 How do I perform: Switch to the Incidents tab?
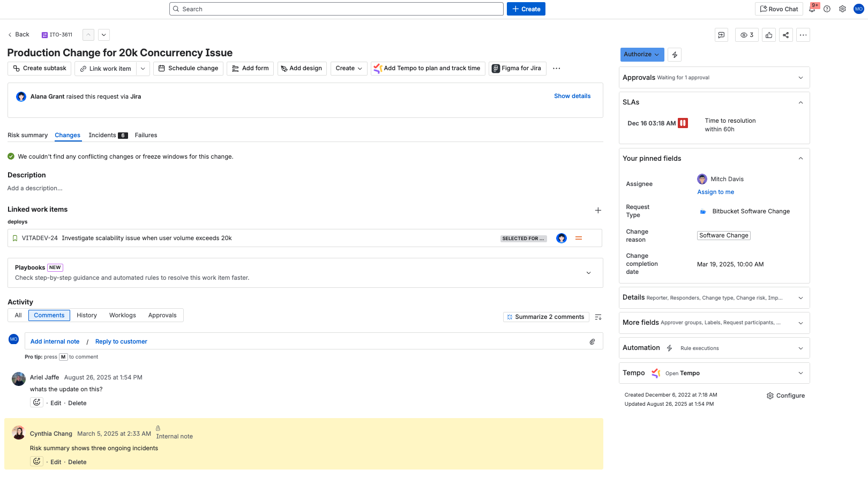tap(103, 135)
